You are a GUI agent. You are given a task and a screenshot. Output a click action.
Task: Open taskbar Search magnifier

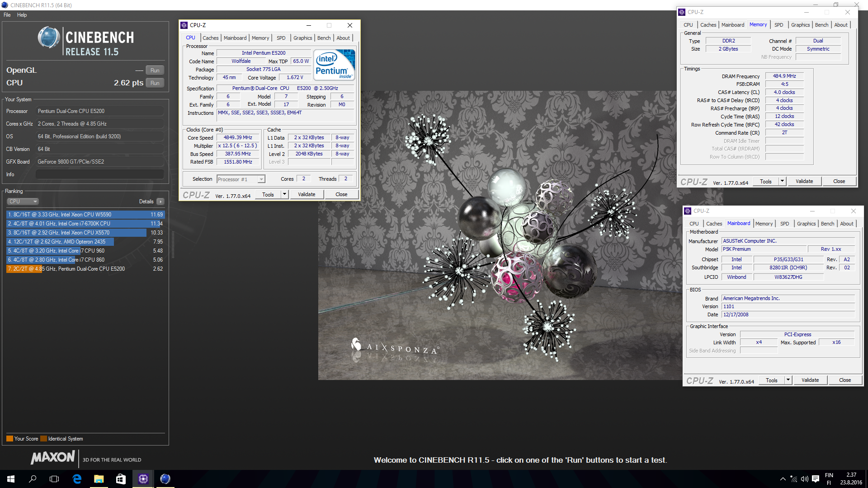pos(33,479)
